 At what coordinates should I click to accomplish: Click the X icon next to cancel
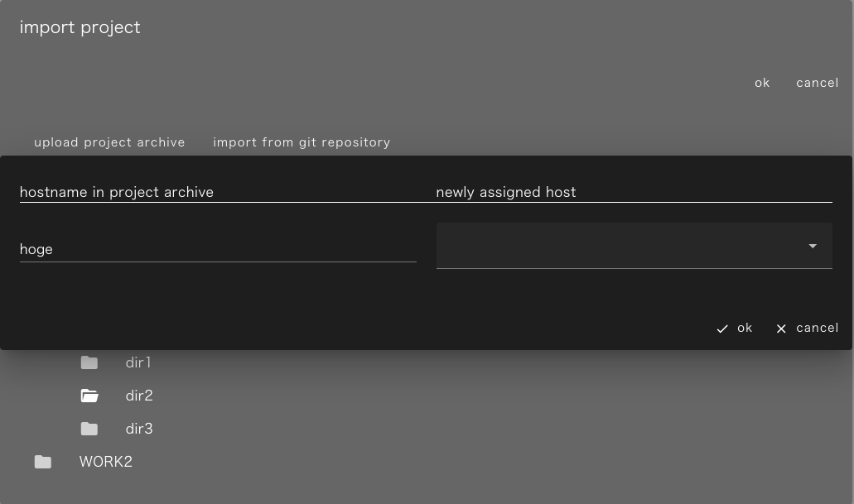[781, 329]
